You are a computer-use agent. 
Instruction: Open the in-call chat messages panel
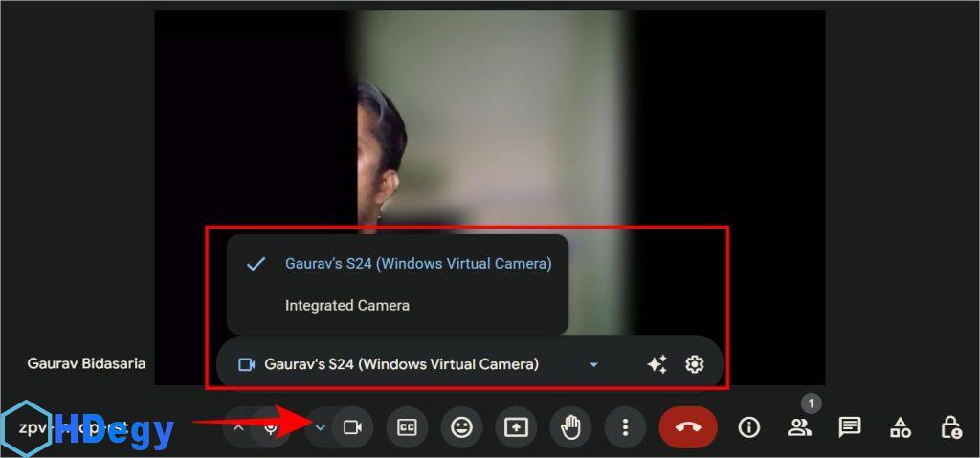pos(849,427)
